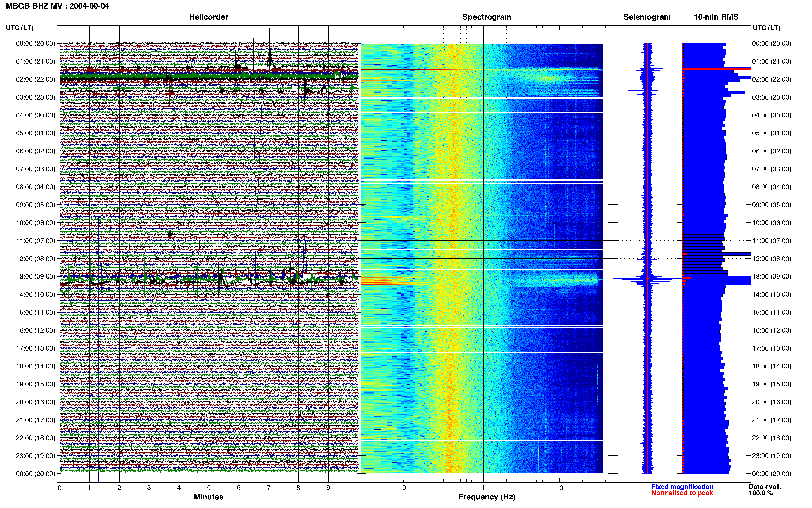Click left time label '05:00 (01:00)'
The height and width of the screenshot is (508, 812).
[36, 133]
